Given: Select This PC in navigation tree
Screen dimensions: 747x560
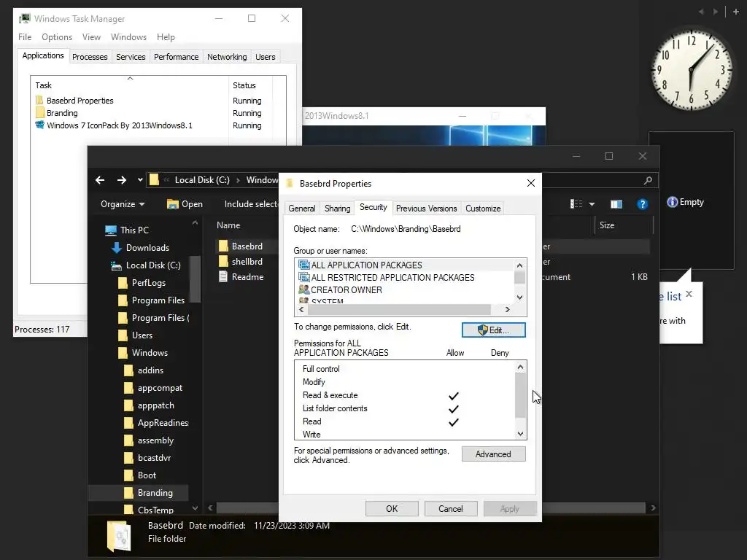Looking at the screenshot, I should pyautogui.click(x=127, y=230).
